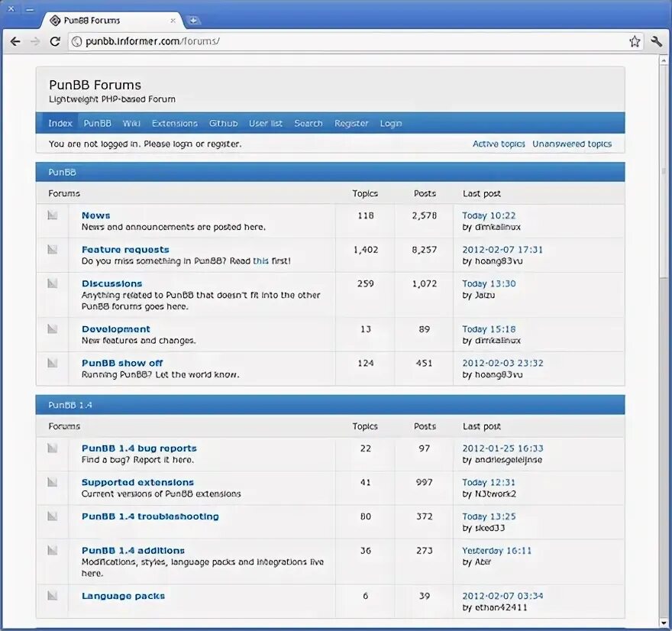This screenshot has height=631, width=672.
Task: Open last post dated 2012-02-07 03:34
Action: click(502, 596)
